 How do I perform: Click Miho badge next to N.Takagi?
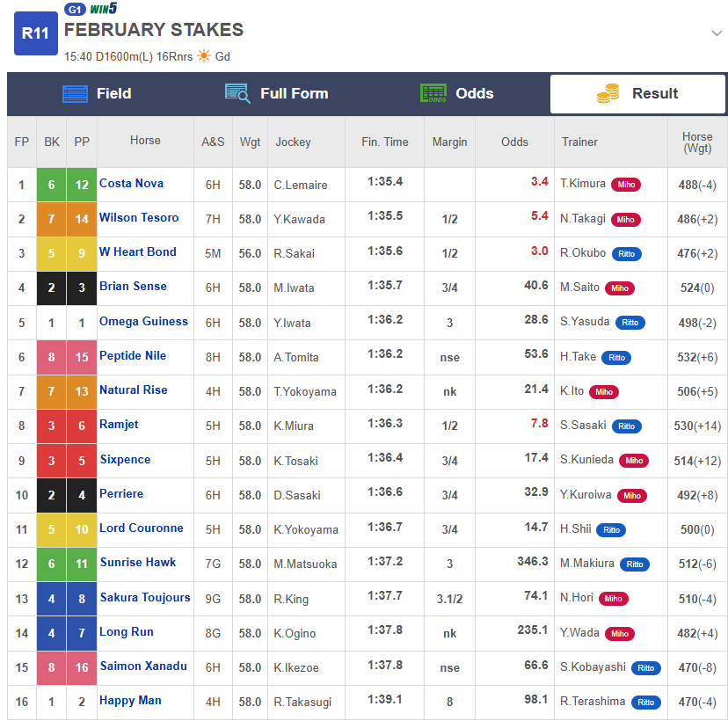(x=626, y=220)
